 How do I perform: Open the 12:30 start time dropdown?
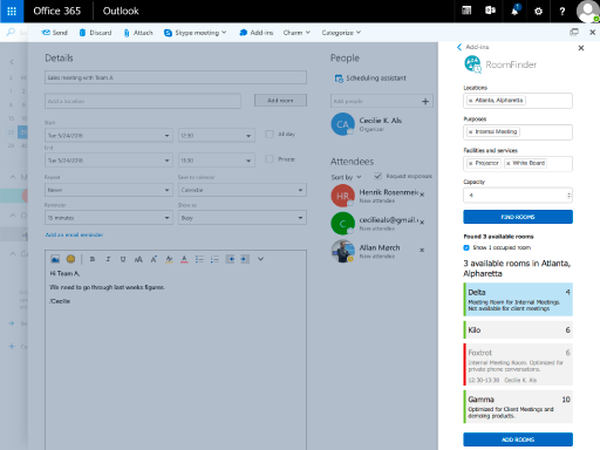(217, 135)
